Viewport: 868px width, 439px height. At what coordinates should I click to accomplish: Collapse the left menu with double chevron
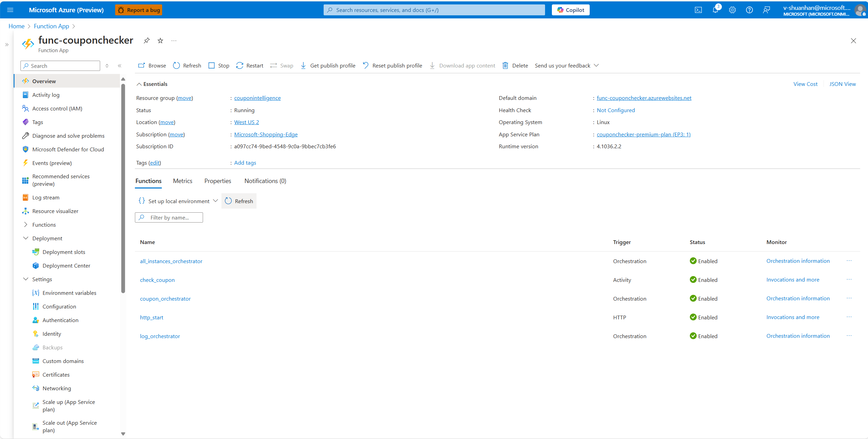coord(120,66)
